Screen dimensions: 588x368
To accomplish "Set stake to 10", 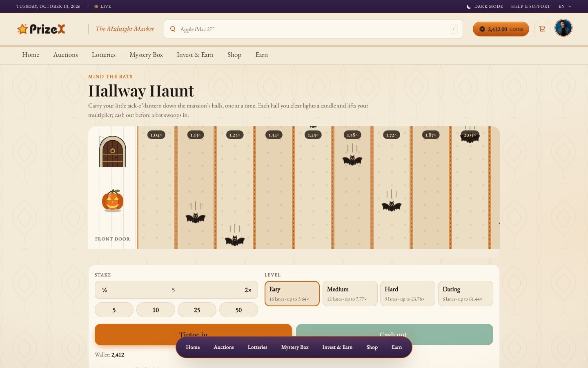I will point(156,310).
